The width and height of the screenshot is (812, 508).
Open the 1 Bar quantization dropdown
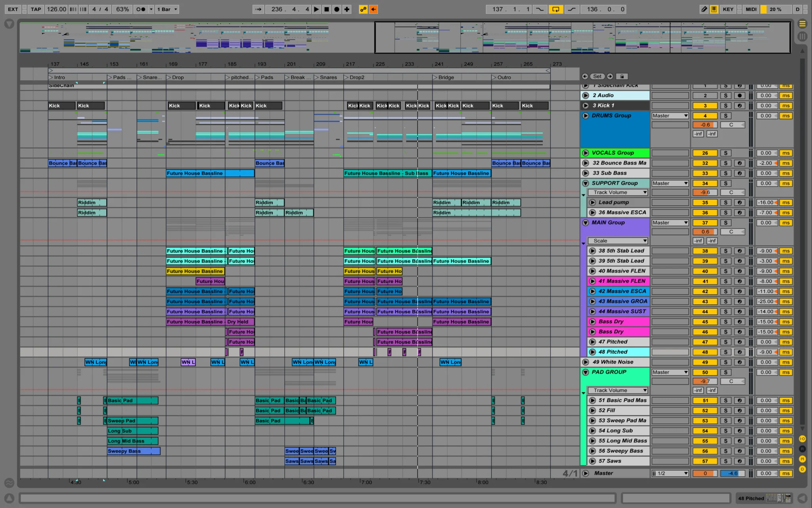(167, 9)
